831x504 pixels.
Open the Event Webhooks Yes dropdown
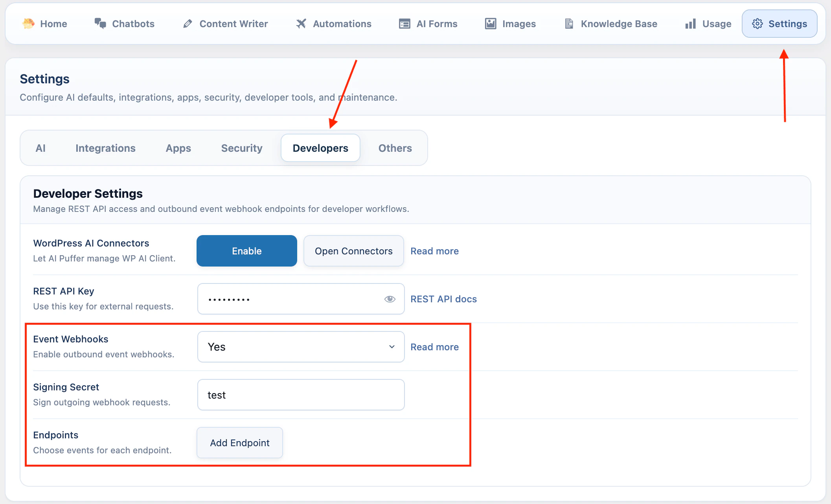[x=301, y=347]
